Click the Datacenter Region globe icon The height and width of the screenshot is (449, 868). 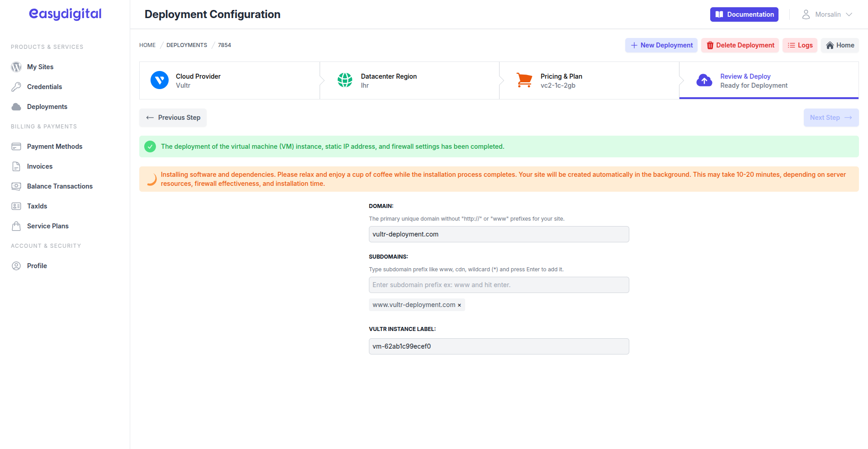coord(344,80)
